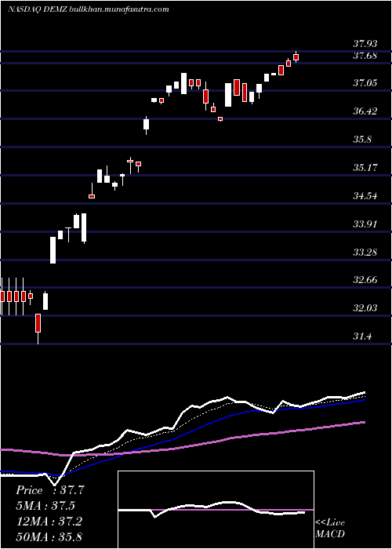Click the 50MA : 35.8 legend entry
392x549 pixels.
pyautogui.click(x=49, y=536)
